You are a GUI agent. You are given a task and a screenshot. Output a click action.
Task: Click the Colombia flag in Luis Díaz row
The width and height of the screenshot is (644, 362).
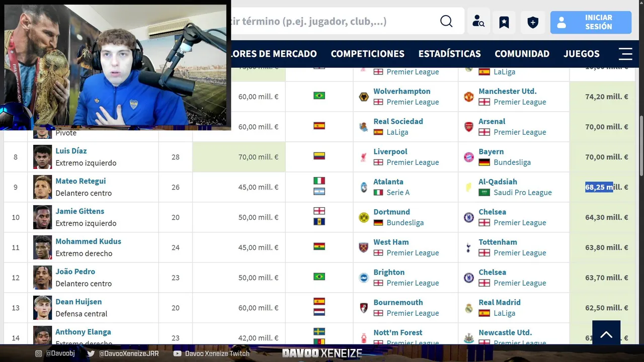coord(319,156)
